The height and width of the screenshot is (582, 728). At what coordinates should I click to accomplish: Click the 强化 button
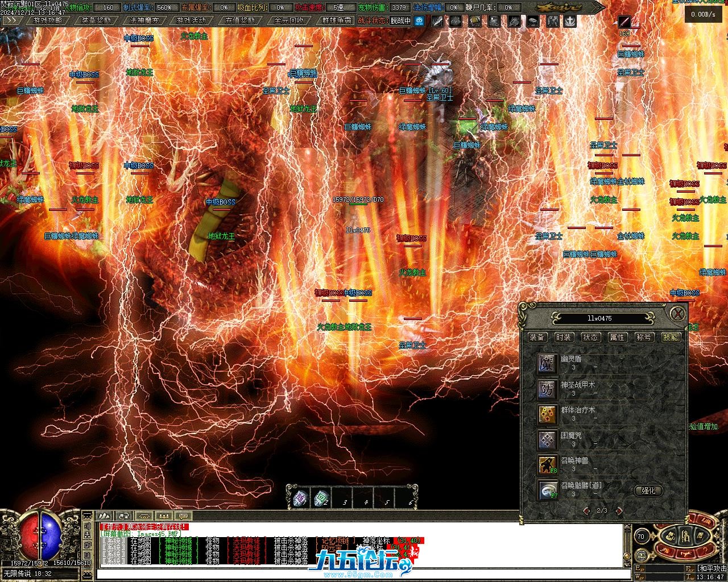click(x=648, y=490)
